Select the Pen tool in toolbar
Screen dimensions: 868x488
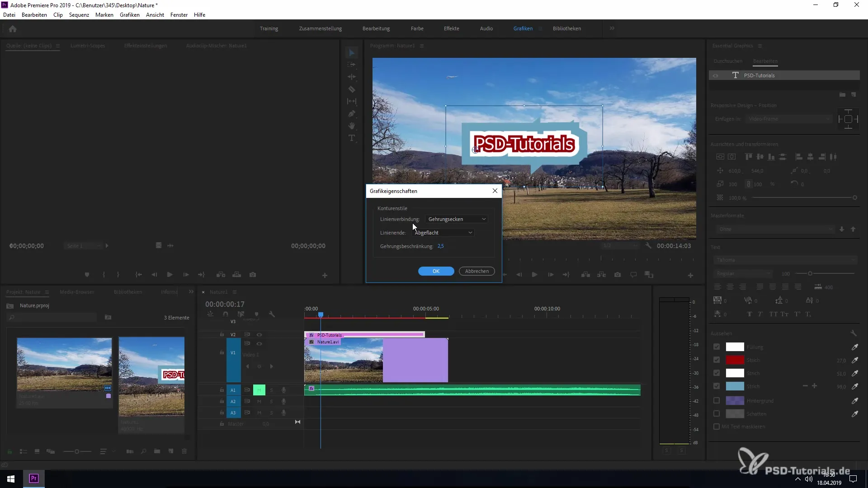[x=352, y=114]
